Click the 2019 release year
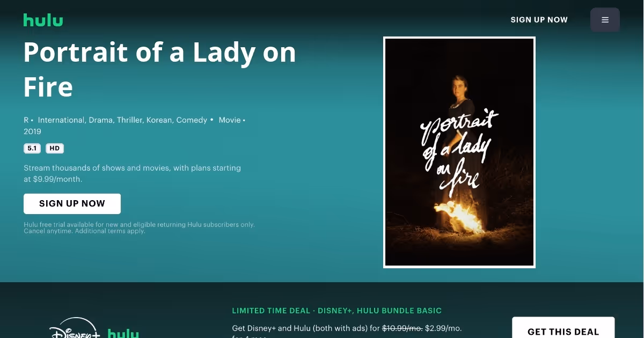Screen dimensions: 644x338 click(x=32, y=131)
